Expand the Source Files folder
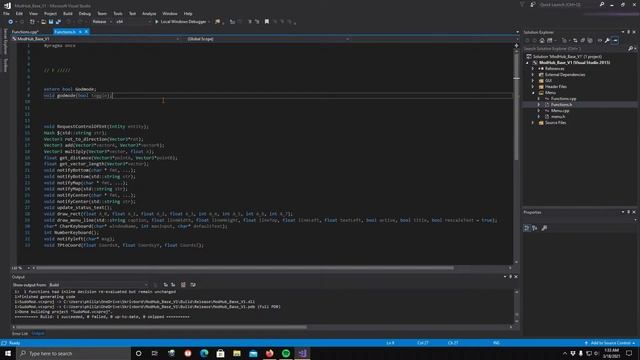This screenshot has width=640, height=360. 533,122
